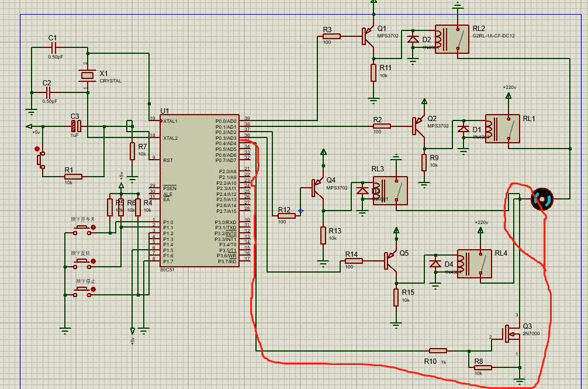Toggle red latch of 按下开车关 button
Image resolution: width=588 pixels, height=389 pixels.
pyautogui.click(x=94, y=228)
